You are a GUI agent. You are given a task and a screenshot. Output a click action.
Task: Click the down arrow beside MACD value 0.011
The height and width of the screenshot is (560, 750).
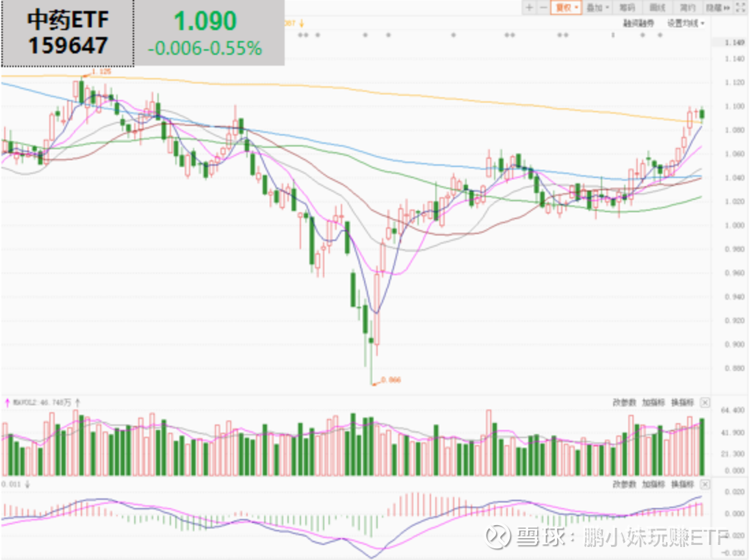[x=27, y=483]
